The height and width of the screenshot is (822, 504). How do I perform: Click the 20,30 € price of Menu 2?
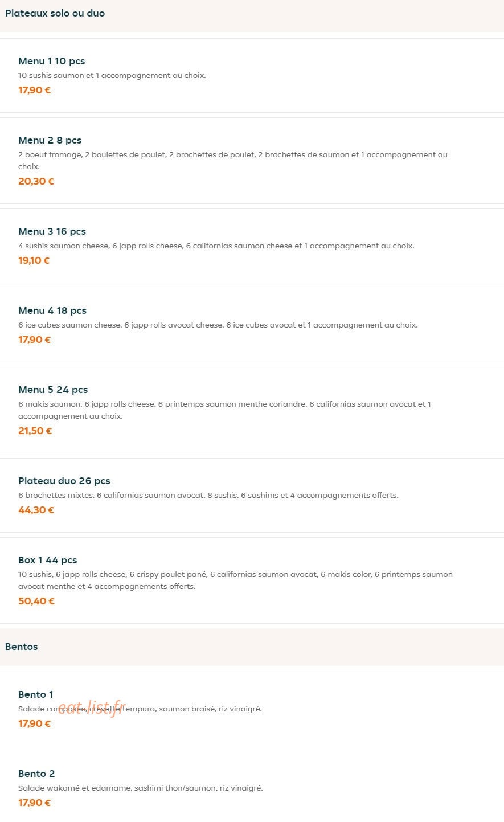(x=36, y=181)
